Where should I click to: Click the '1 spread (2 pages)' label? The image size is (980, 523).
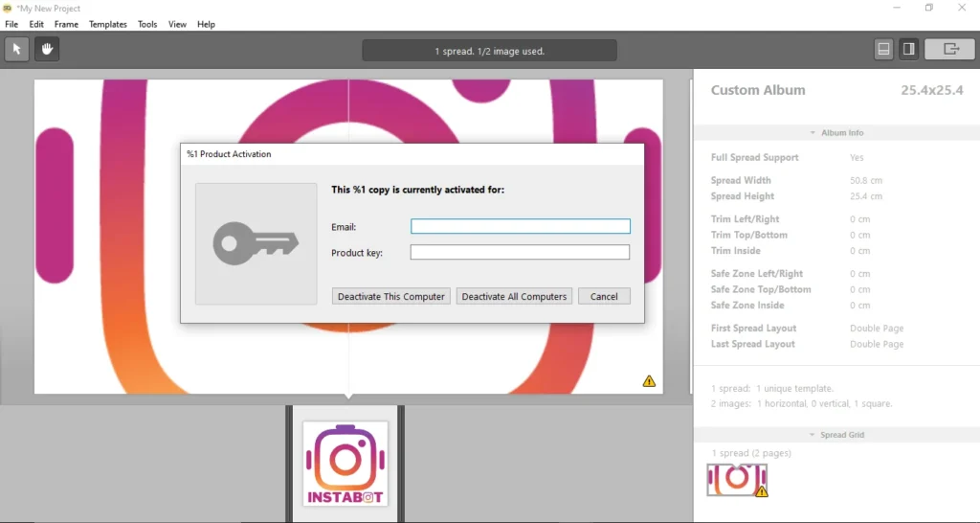point(751,453)
